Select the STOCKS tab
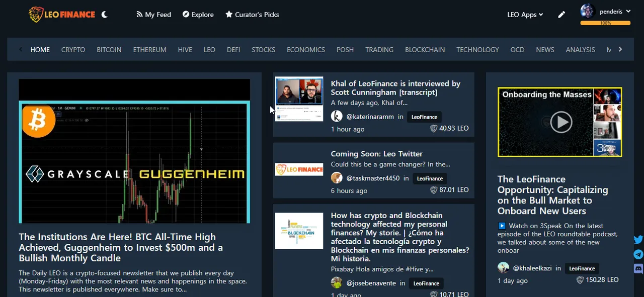The width and height of the screenshot is (644, 297). click(x=264, y=50)
